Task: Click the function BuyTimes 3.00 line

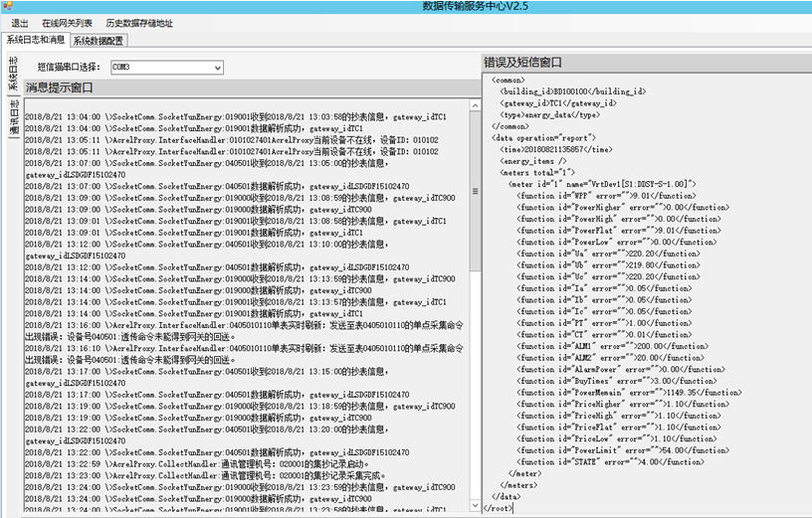Action: tap(617, 381)
